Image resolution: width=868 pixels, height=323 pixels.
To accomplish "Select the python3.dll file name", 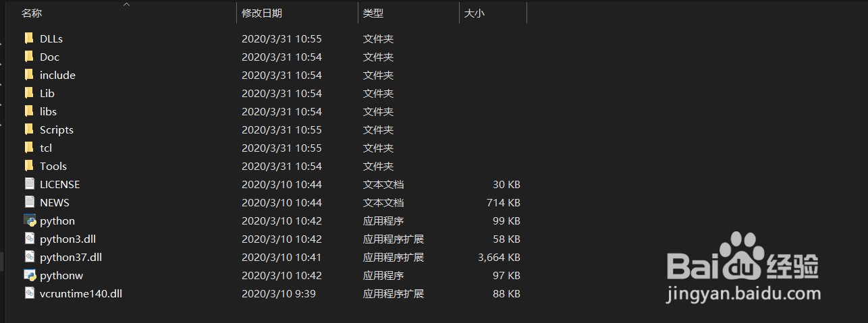I will (63, 239).
